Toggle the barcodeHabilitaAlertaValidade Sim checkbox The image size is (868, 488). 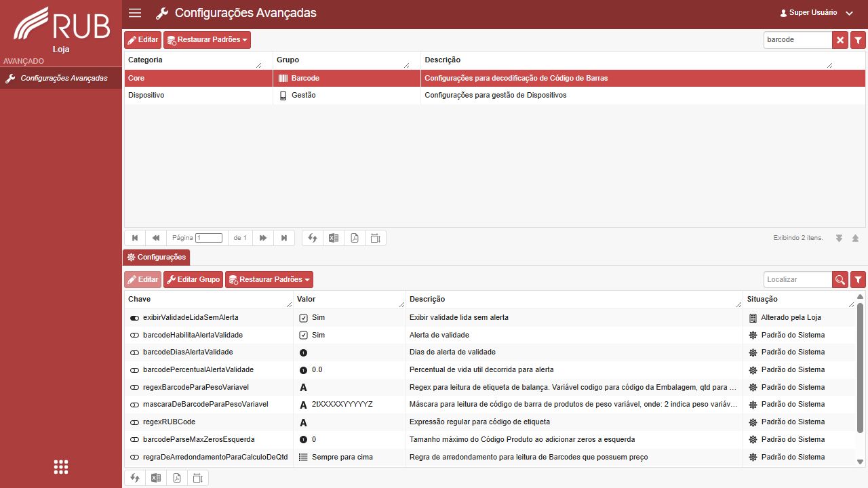pos(303,335)
